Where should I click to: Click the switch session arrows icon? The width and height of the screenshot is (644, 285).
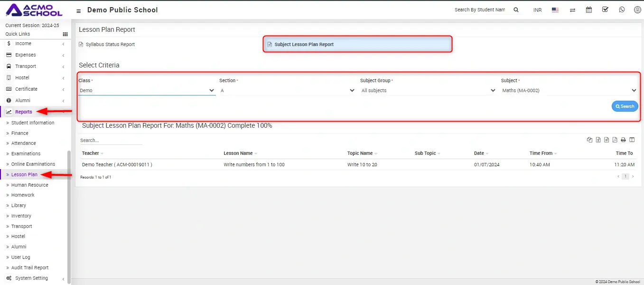[x=572, y=10]
